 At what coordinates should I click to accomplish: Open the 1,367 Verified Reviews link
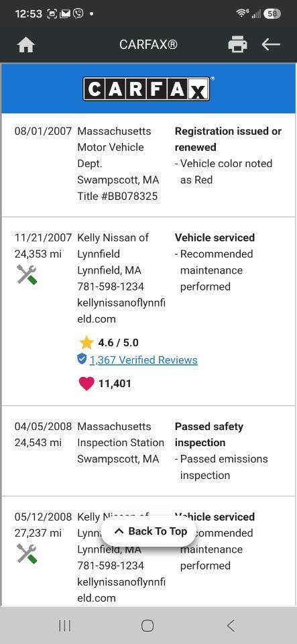(x=143, y=360)
